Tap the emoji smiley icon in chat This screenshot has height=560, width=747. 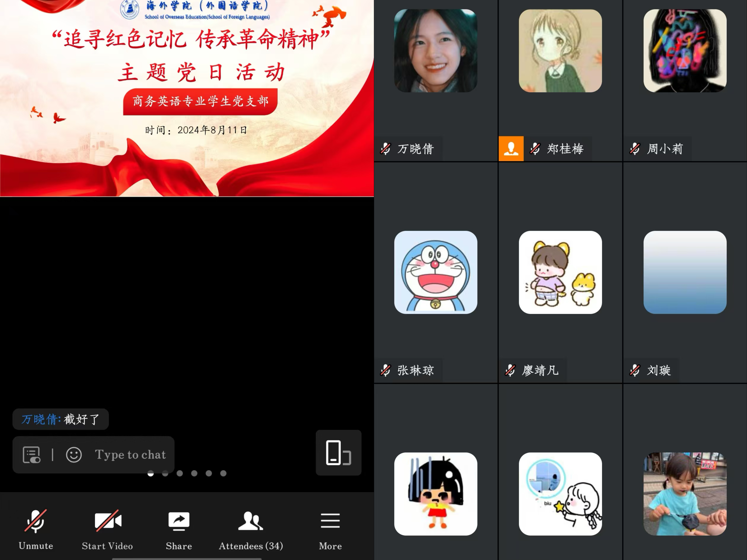pos(74,455)
